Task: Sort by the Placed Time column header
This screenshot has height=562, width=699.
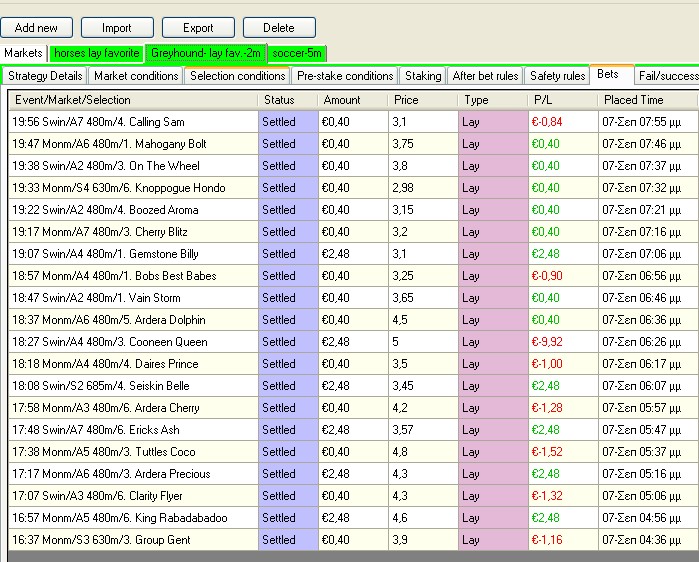Action: tap(647, 100)
